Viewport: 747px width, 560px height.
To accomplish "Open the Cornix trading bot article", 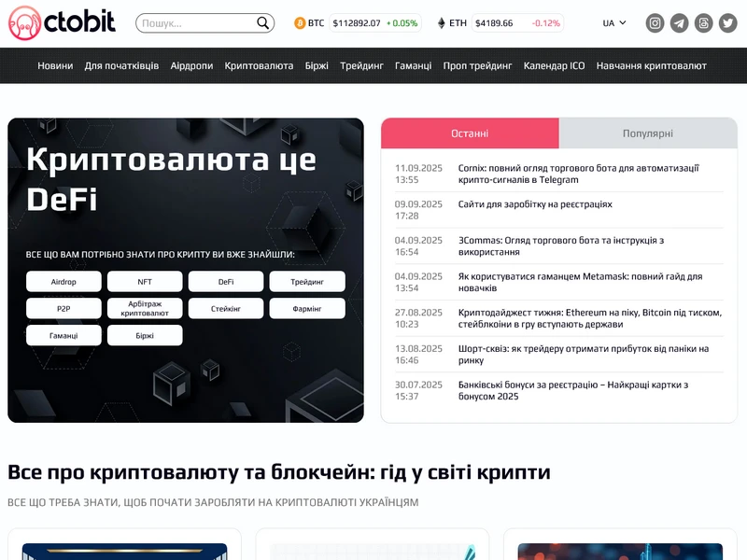I will coord(578,174).
